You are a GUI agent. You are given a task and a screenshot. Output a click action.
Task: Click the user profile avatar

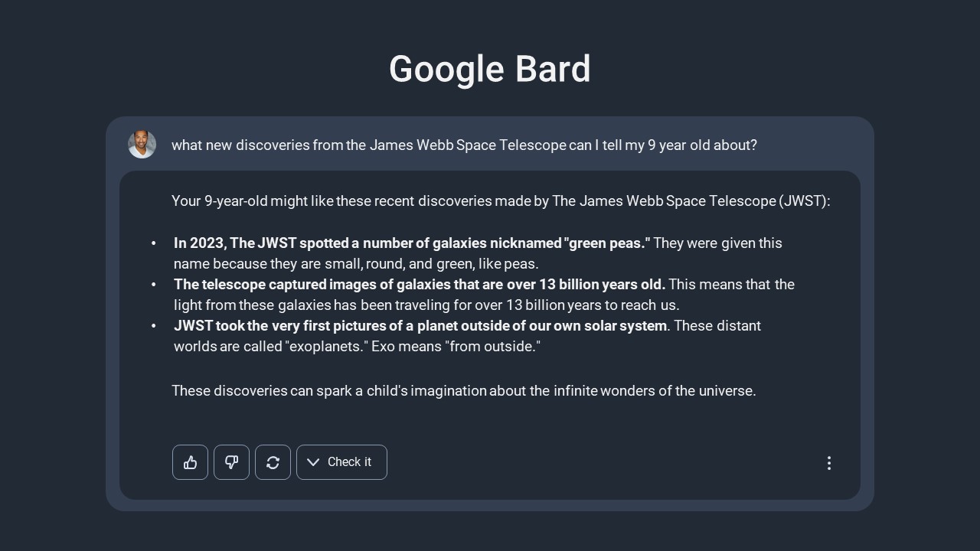coord(142,145)
